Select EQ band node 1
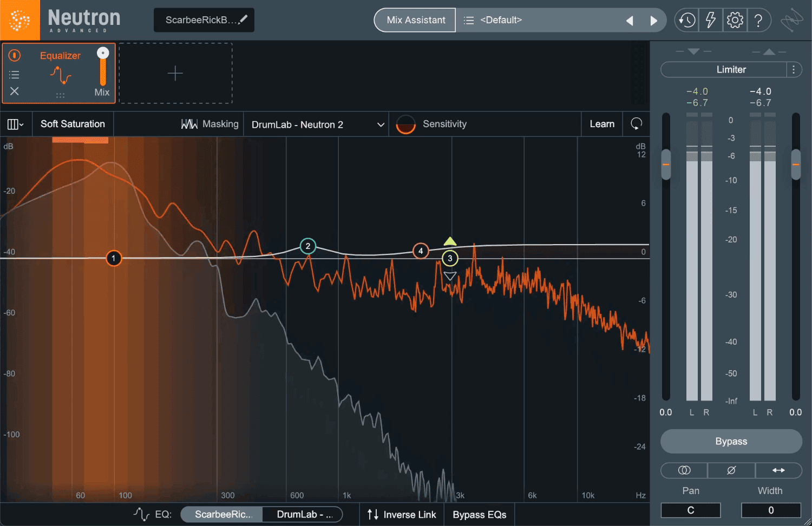 click(x=114, y=258)
